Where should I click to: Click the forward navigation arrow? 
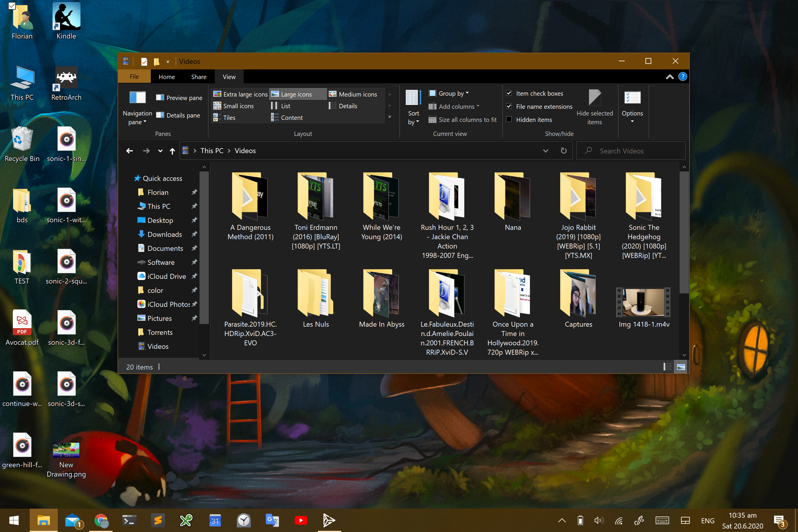coord(146,151)
